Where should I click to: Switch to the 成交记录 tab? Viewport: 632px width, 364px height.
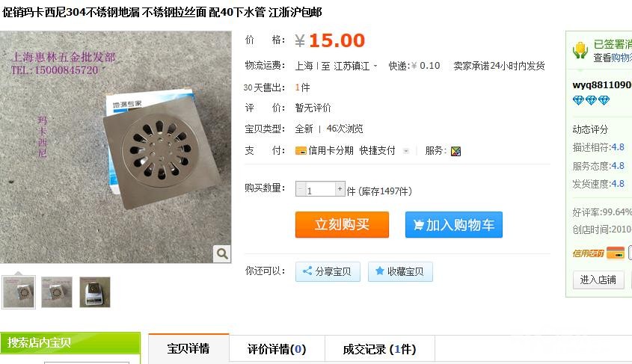380,349
